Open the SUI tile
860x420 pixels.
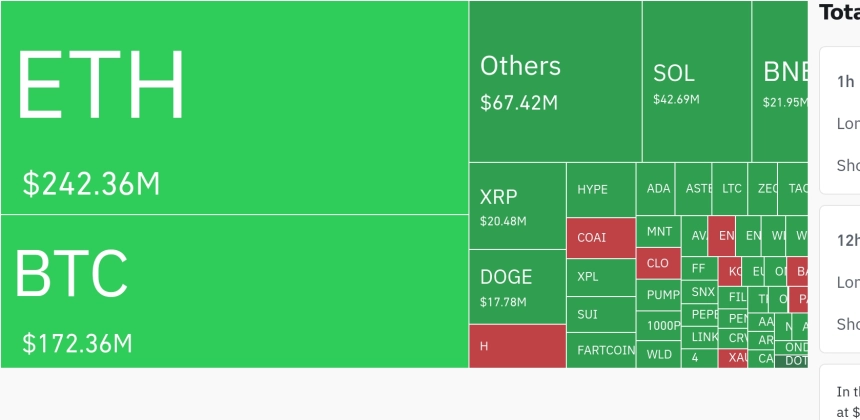(x=601, y=315)
